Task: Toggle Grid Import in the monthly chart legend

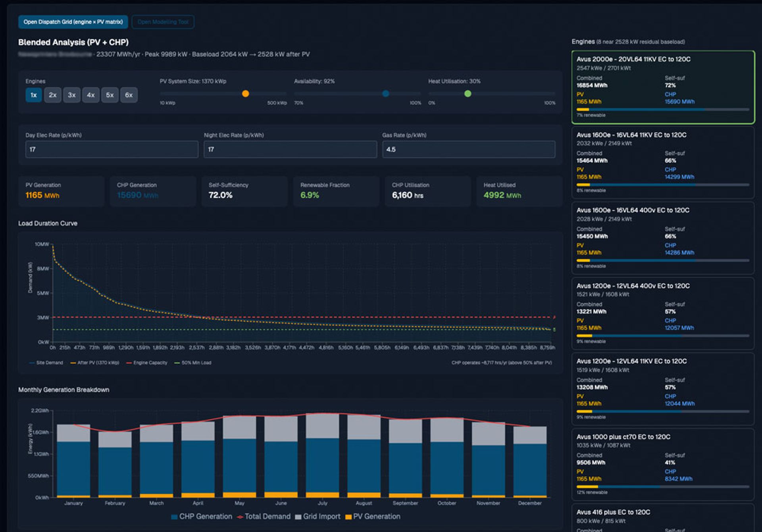Action: coord(318,517)
